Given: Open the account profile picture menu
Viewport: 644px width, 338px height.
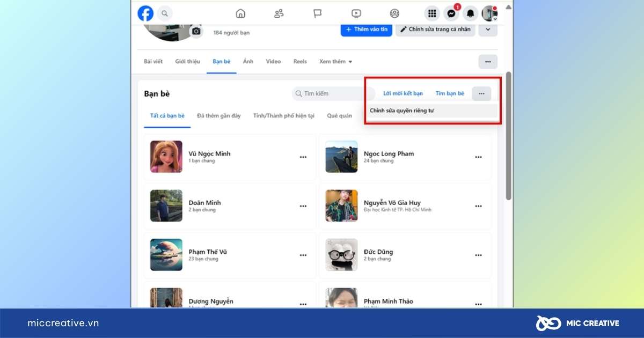Looking at the screenshot, I should (489, 13).
